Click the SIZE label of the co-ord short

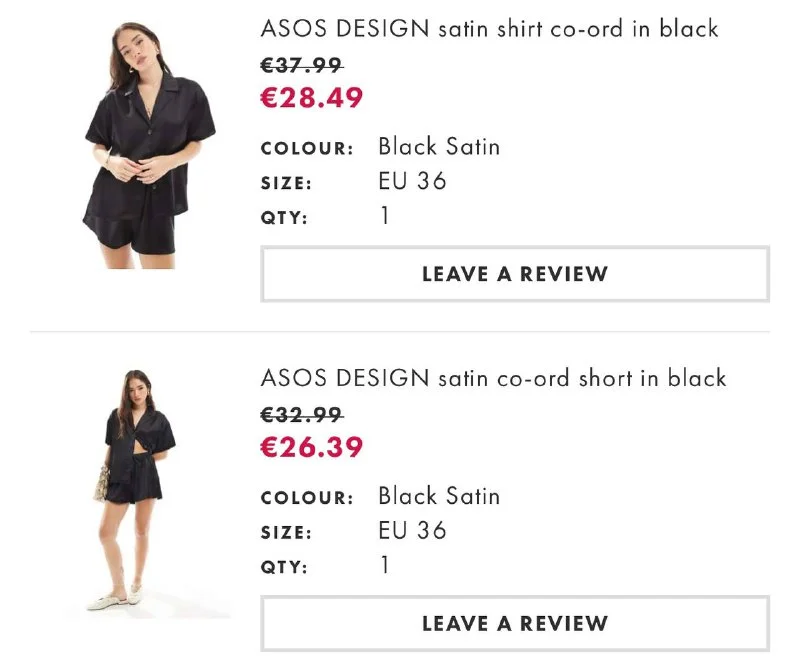point(286,533)
